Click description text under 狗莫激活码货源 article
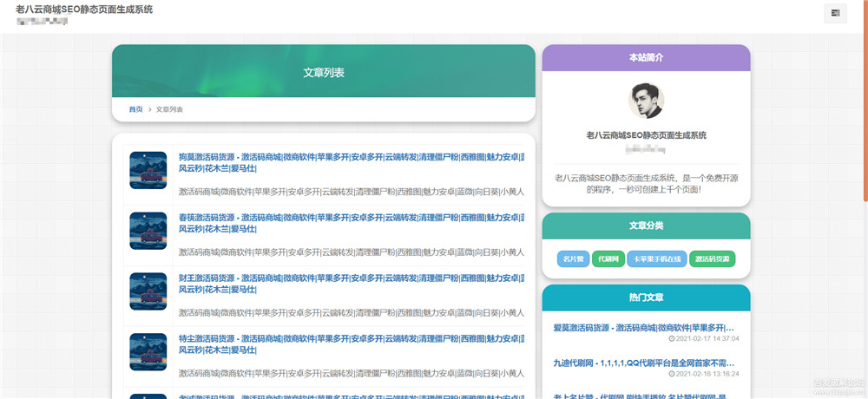This screenshot has width=868, height=399. [x=352, y=192]
